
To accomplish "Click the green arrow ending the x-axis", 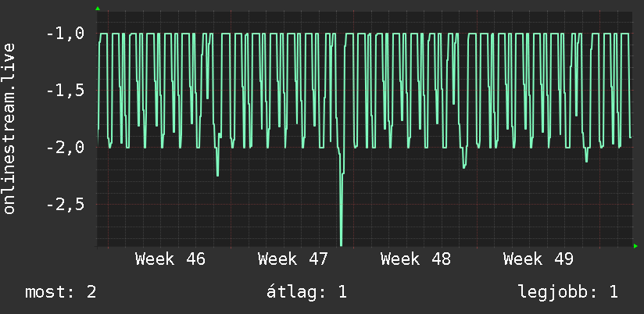I will 635,246.
